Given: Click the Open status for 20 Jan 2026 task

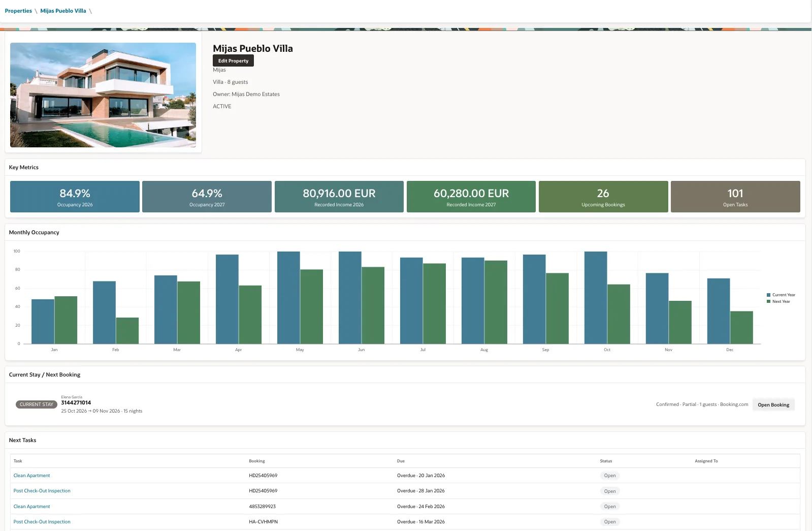Looking at the screenshot, I should coord(610,476).
